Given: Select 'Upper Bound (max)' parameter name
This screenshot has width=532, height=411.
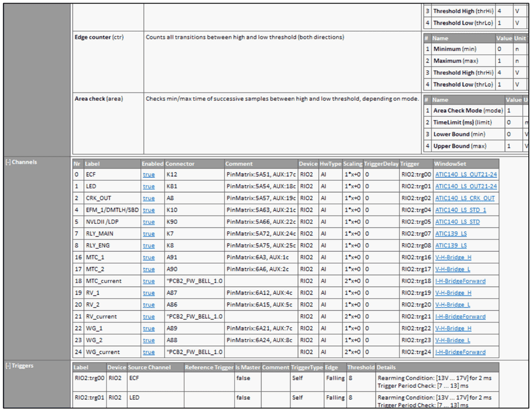Looking at the screenshot, I should coord(460,146).
